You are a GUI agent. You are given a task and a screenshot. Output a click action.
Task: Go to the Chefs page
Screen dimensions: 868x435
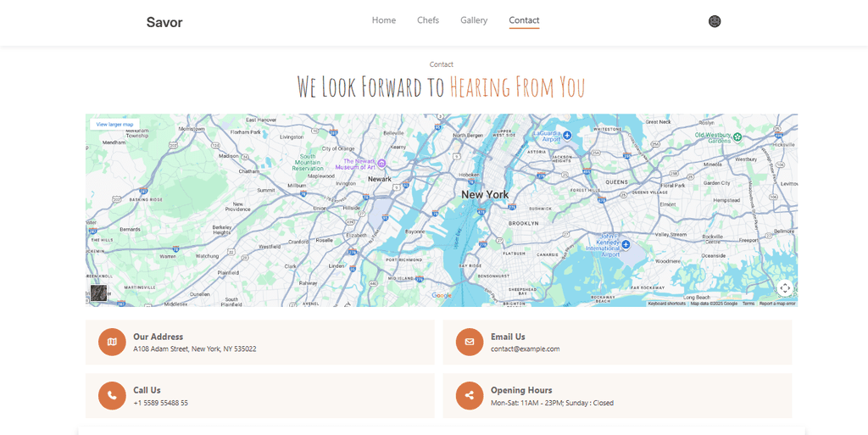[428, 20]
